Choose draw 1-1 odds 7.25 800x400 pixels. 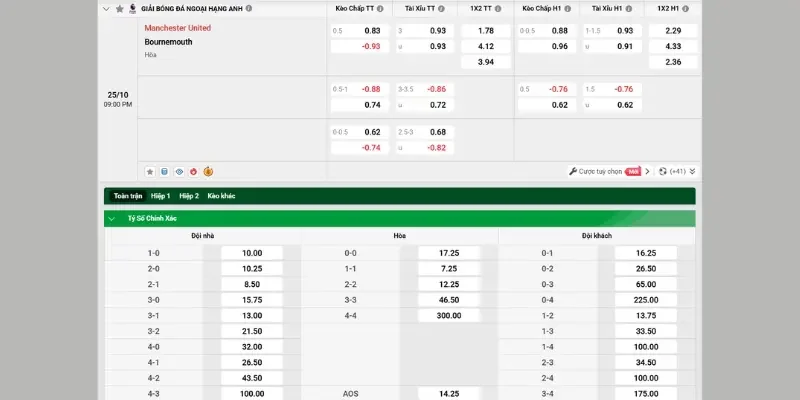tap(449, 268)
